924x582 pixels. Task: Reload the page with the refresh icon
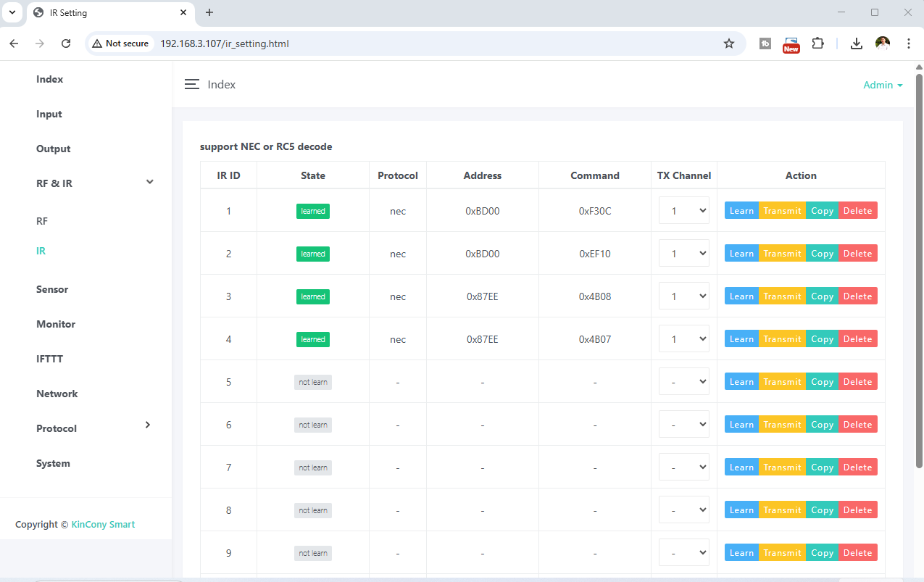(x=66, y=43)
